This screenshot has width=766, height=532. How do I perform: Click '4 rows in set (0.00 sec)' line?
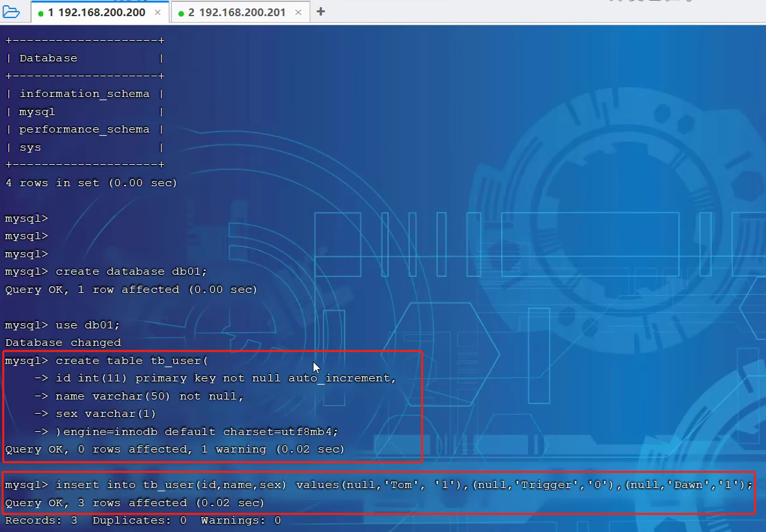click(x=91, y=183)
